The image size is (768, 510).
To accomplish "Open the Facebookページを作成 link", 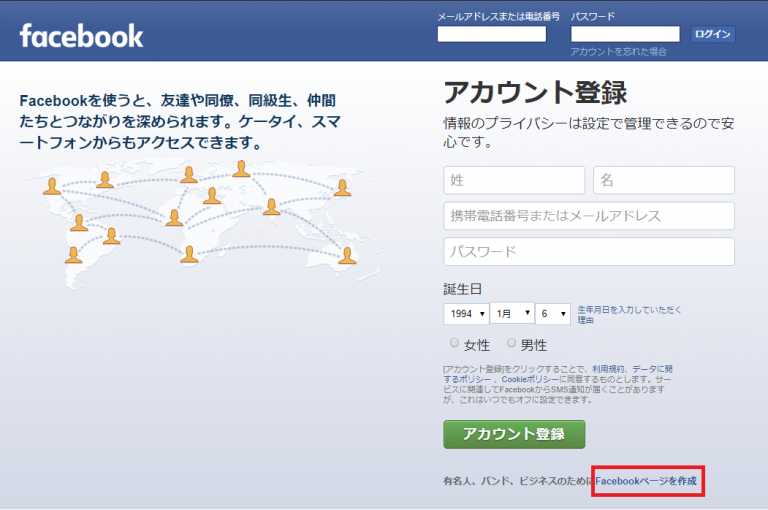I will pos(646,481).
